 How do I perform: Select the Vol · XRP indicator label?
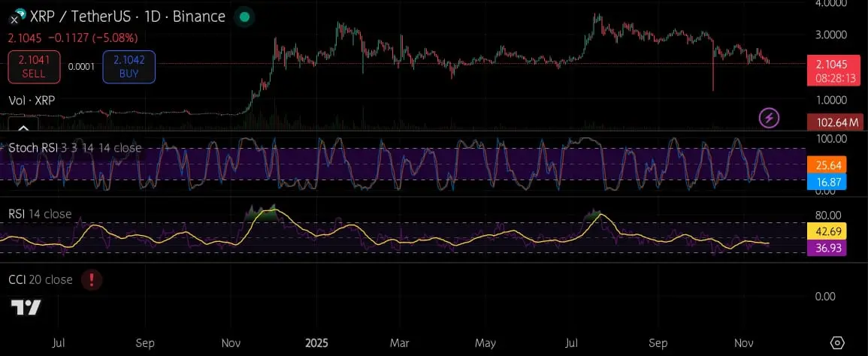pyautogui.click(x=32, y=100)
